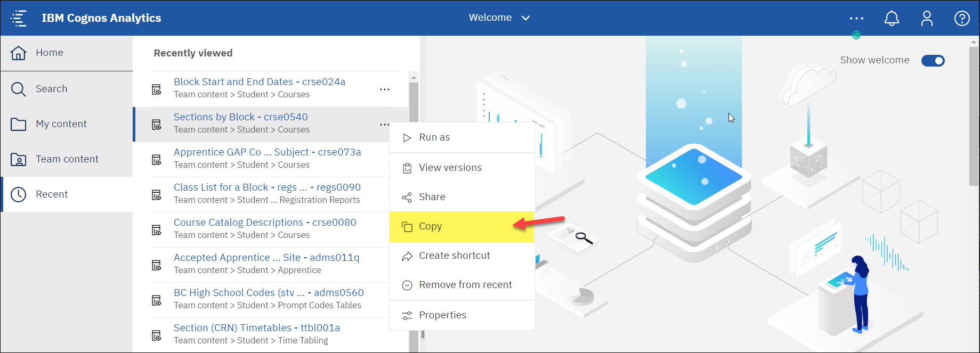Click path Team content > Student > Apprentice
The image size is (980, 353).
coord(247,270)
